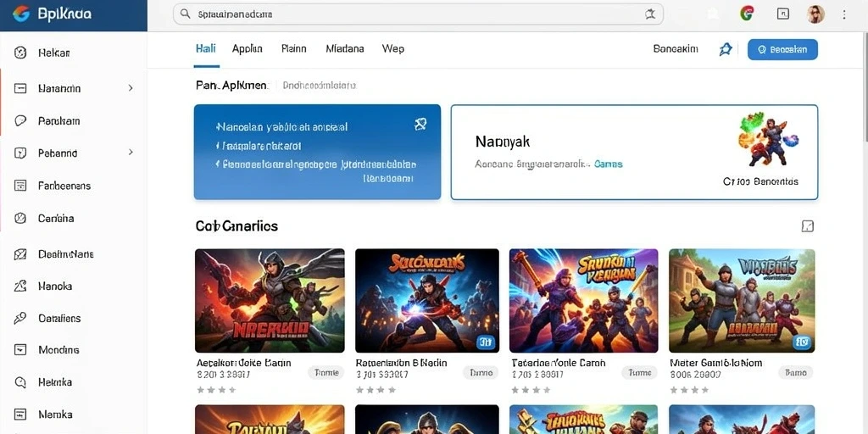Click the Hekmka sidebar icon
The width and height of the screenshot is (868, 434).
click(20, 382)
